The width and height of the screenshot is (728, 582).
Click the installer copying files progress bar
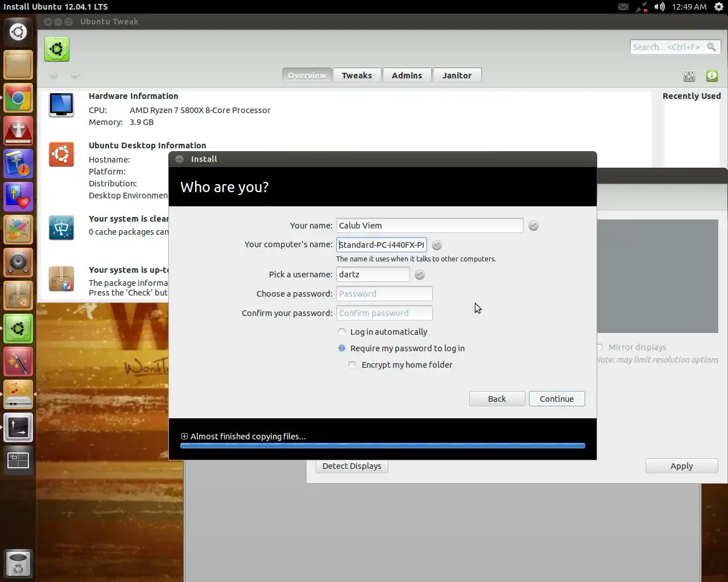(x=383, y=446)
